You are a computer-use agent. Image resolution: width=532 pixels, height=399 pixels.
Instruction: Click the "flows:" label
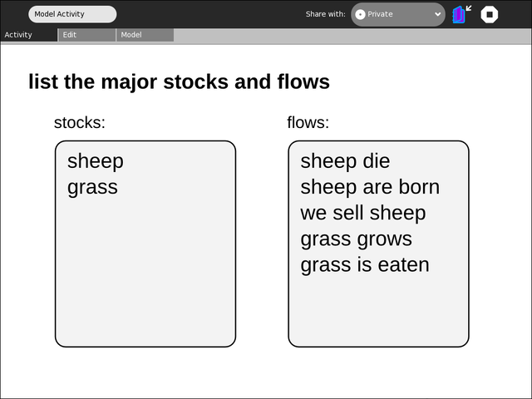[308, 123]
